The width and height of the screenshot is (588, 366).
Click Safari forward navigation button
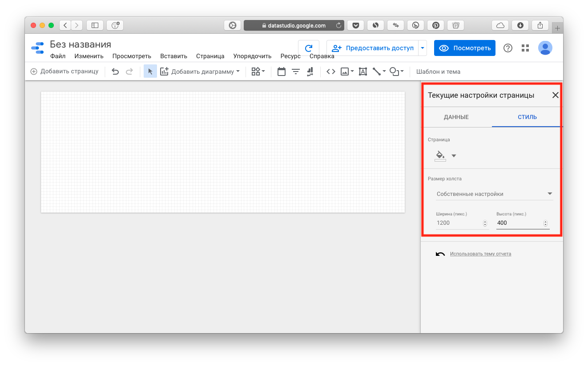click(x=77, y=25)
